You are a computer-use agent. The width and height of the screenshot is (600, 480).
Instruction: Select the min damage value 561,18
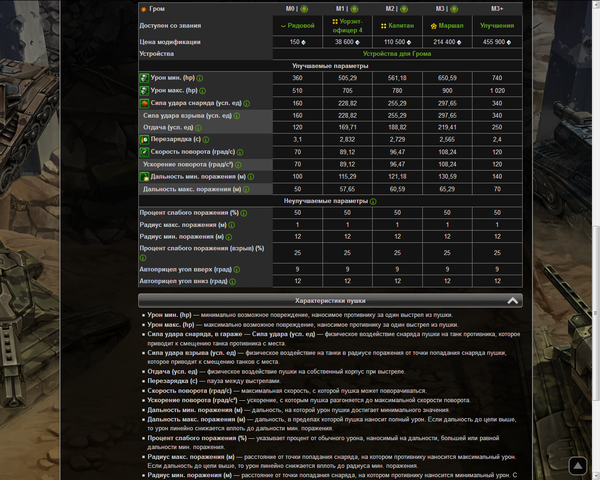[397, 78]
